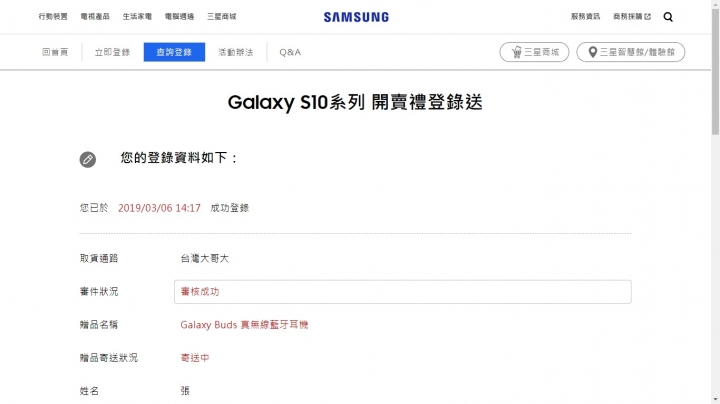Go to 服務資訊 link
The width and height of the screenshot is (720, 404).
pos(585,17)
